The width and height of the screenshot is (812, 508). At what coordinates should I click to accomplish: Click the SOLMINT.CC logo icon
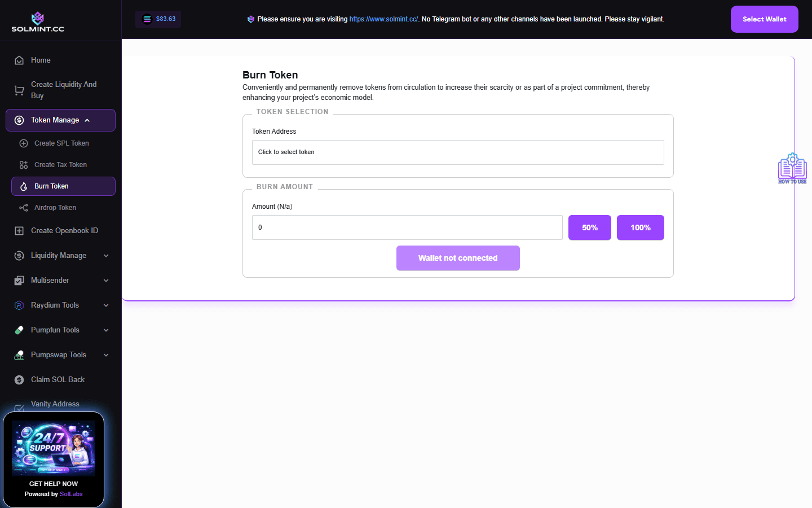click(37, 17)
